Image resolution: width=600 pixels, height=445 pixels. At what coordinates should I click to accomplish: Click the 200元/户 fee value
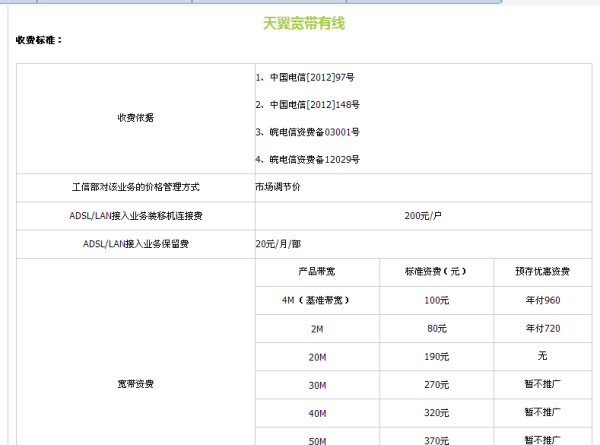423,216
